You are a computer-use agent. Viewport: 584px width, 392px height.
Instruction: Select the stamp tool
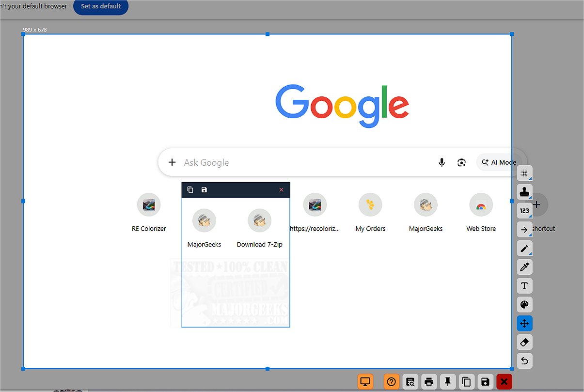click(x=524, y=192)
